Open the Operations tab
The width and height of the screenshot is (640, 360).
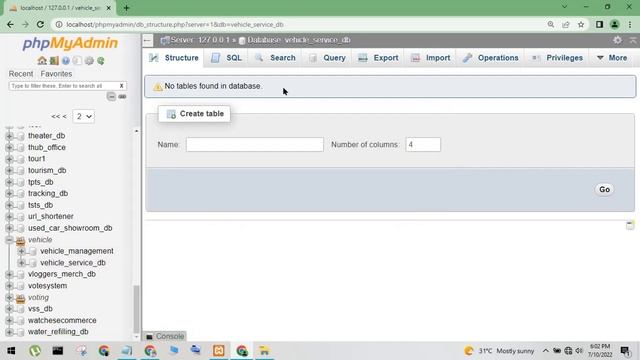coord(491,58)
